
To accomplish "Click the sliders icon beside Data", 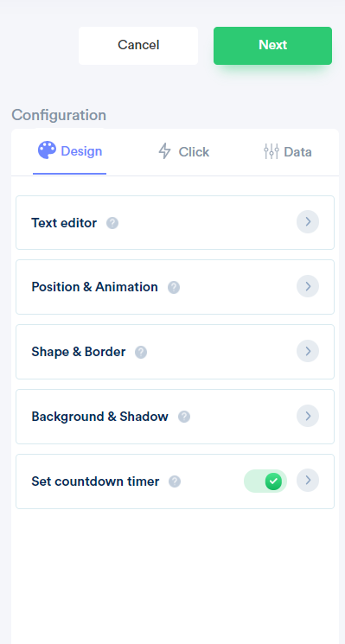I will 272,151.
